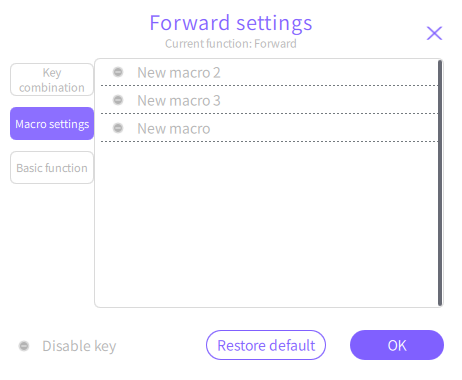Pick the New macro 2 list entry text
Screen dimensions: 462x380
(179, 73)
